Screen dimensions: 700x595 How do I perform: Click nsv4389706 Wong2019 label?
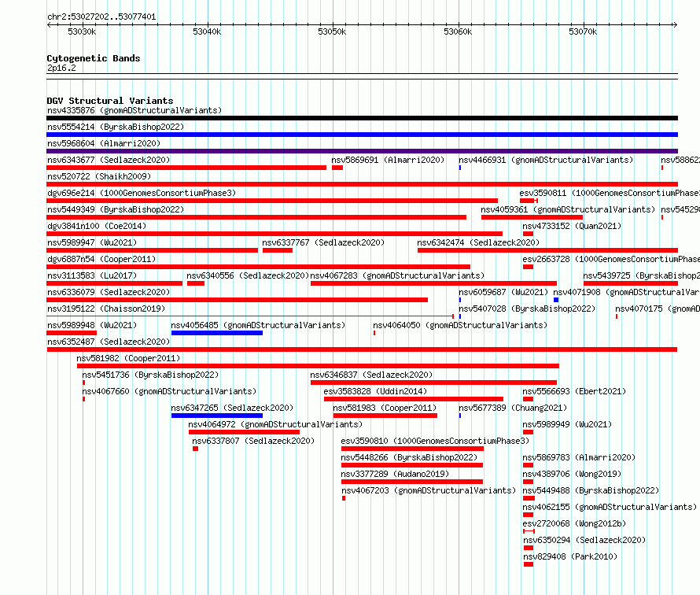pyautogui.click(x=572, y=474)
